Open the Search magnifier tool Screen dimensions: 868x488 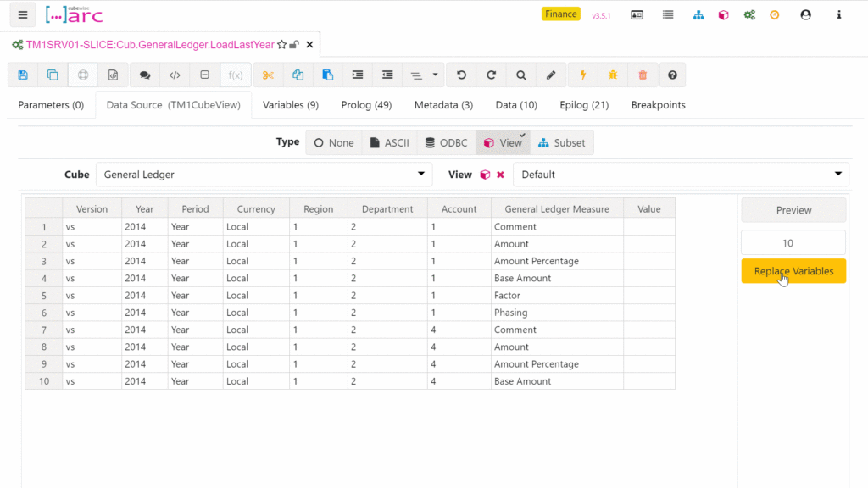(x=520, y=75)
